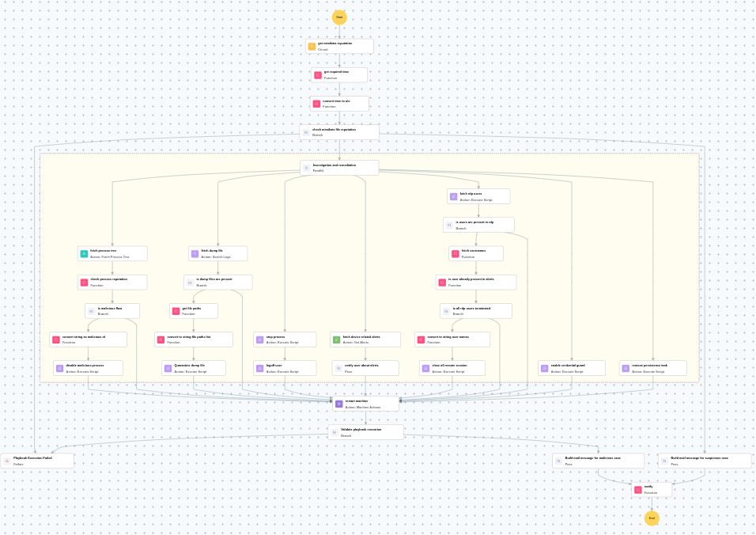
Task: Click the purple icon on Quarantine dump file
Action: pyautogui.click(x=168, y=368)
